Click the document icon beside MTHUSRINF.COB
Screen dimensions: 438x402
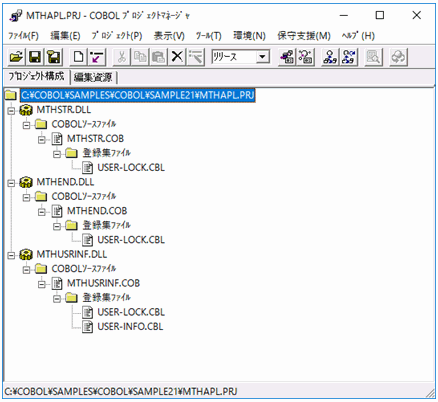(x=57, y=283)
